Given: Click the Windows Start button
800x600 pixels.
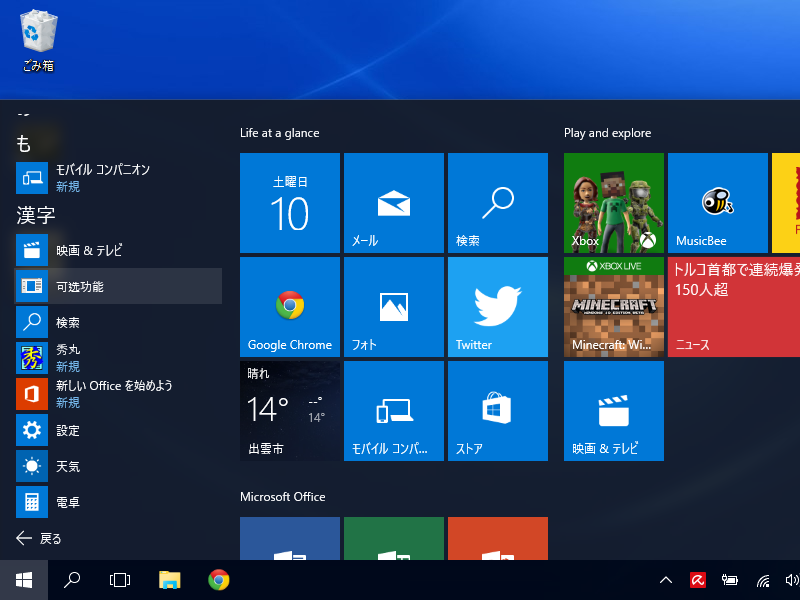Looking at the screenshot, I should 24,580.
